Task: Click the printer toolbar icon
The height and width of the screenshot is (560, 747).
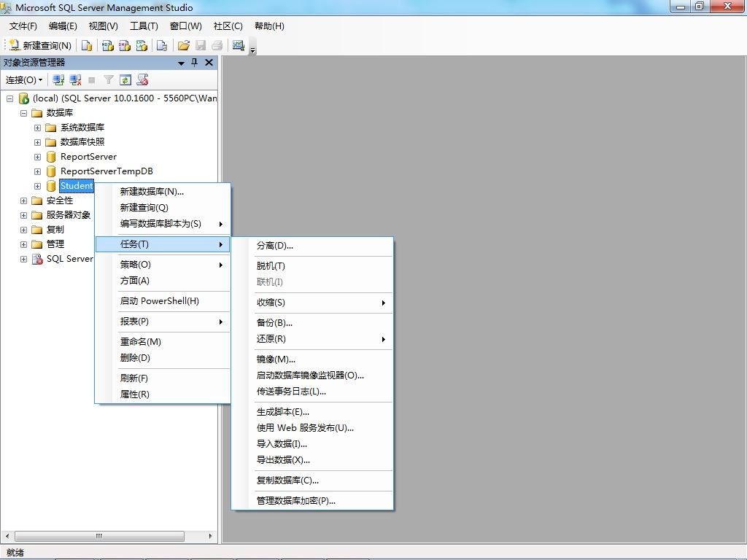Action: coord(217,45)
